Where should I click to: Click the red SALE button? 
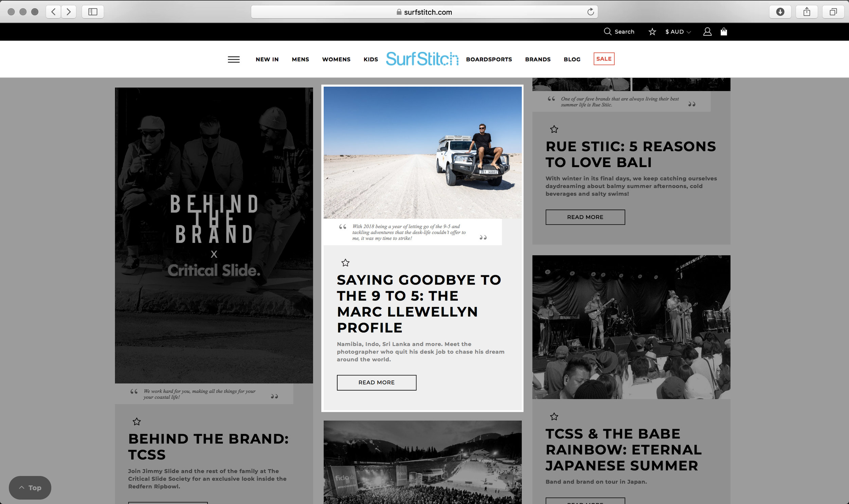[604, 59]
